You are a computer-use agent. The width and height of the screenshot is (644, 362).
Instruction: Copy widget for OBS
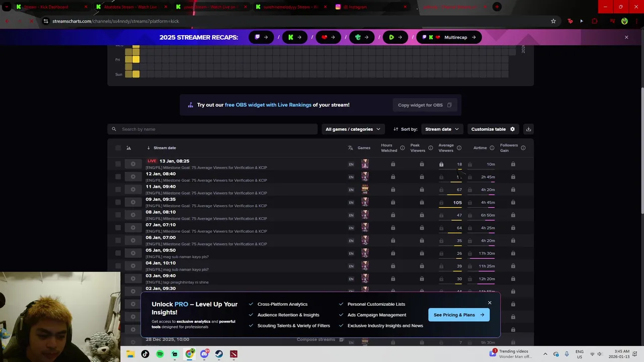[425, 105]
